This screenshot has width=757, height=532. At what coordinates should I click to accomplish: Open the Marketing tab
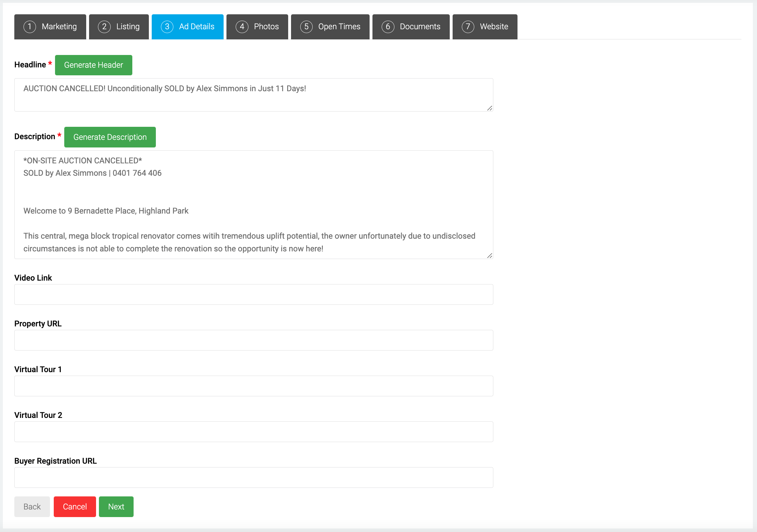click(x=50, y=27)
